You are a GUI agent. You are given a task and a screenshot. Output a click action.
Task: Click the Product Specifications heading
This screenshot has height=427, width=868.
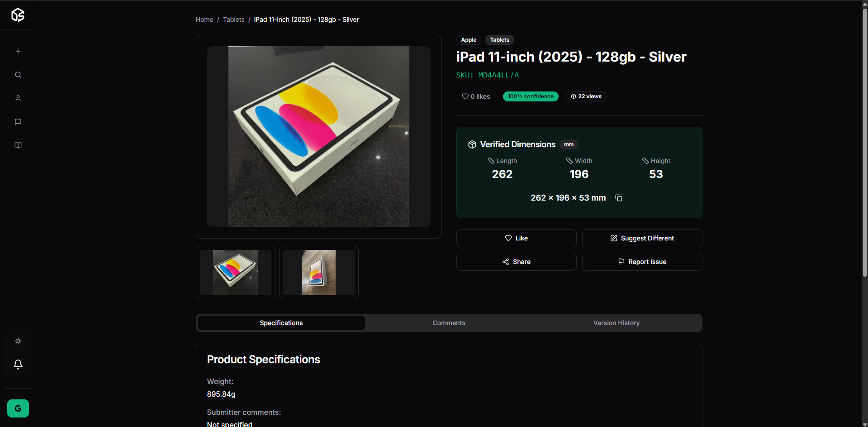click(x=263, y=360)
